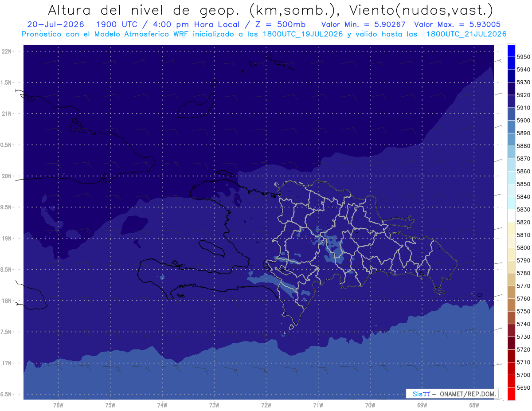Click the '5860' colorbar label
Viewport: 532px width, 411px height.
click(x=524, y=171)
